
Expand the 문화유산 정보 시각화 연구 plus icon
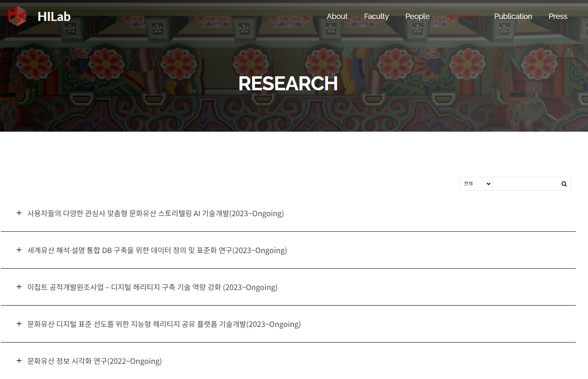tap(19, 361)
